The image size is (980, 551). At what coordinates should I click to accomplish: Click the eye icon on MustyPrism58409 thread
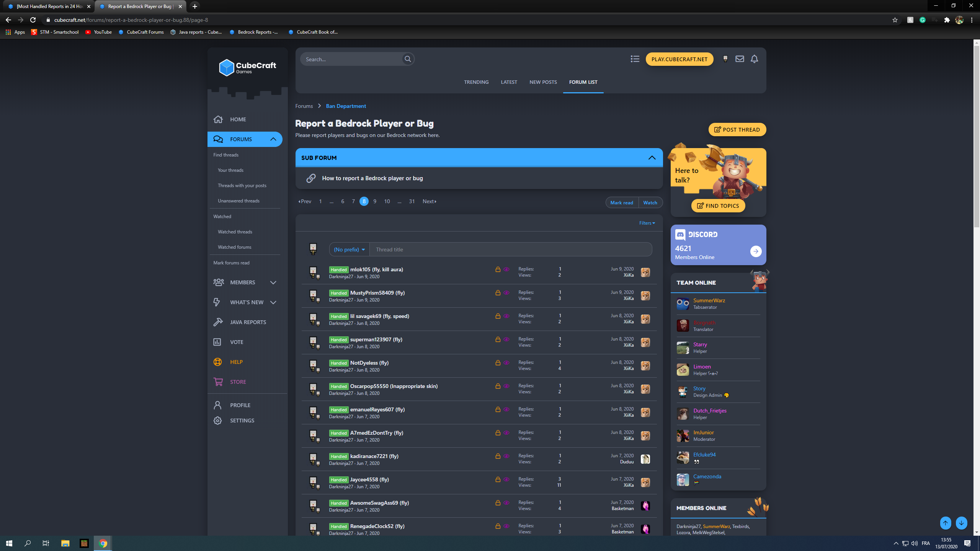click(506, 293)
